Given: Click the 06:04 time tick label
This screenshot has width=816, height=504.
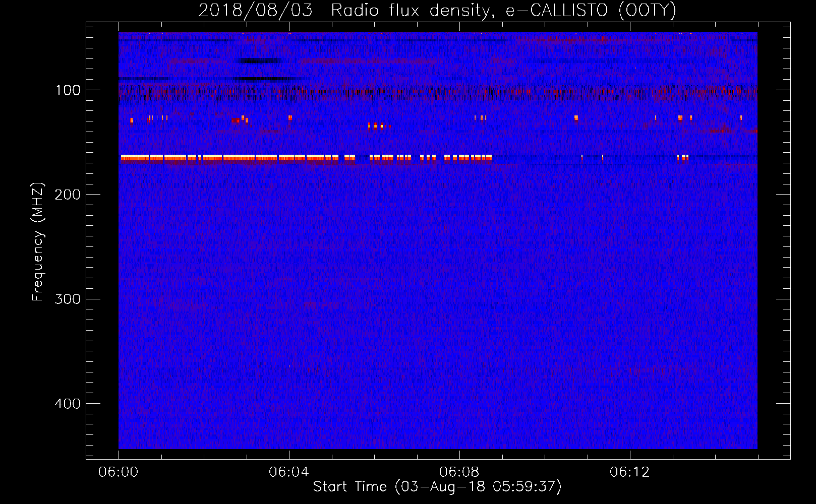Looking at the screenshot, I should tap(289, 472).
